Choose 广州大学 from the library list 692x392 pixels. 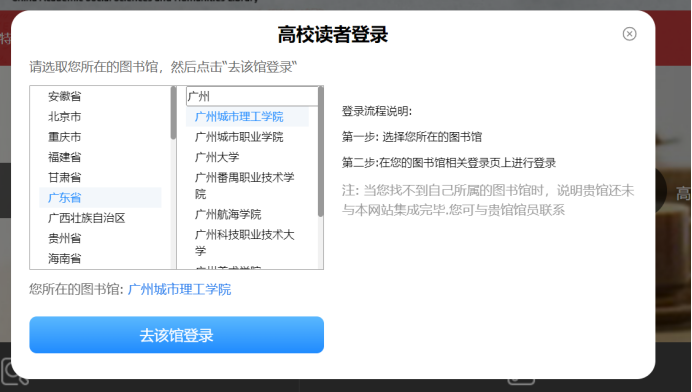tap(247, 157)
